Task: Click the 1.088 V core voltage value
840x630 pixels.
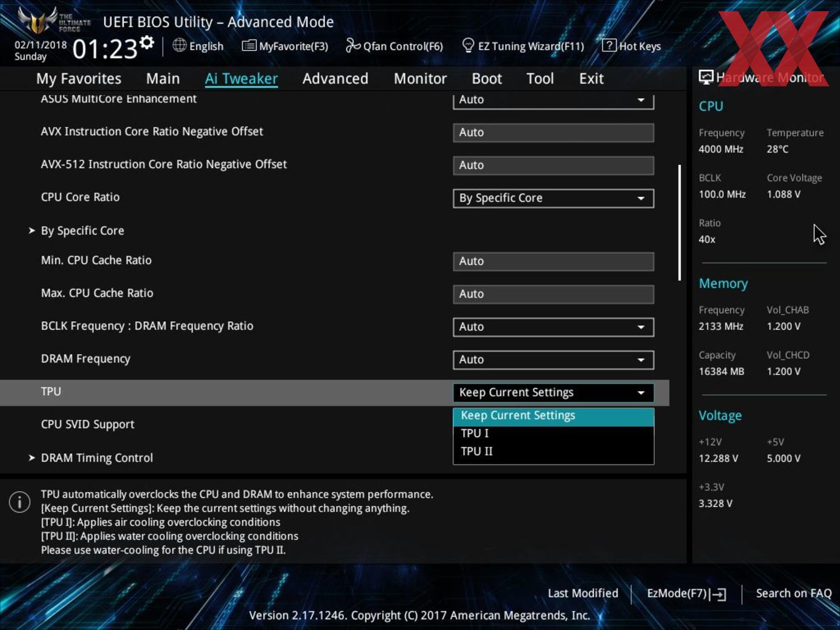Action: point(784,194)
